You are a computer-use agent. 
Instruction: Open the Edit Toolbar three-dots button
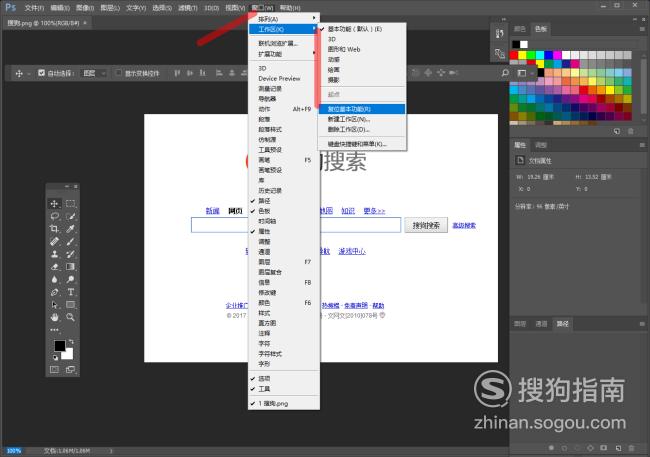(54, 330)
